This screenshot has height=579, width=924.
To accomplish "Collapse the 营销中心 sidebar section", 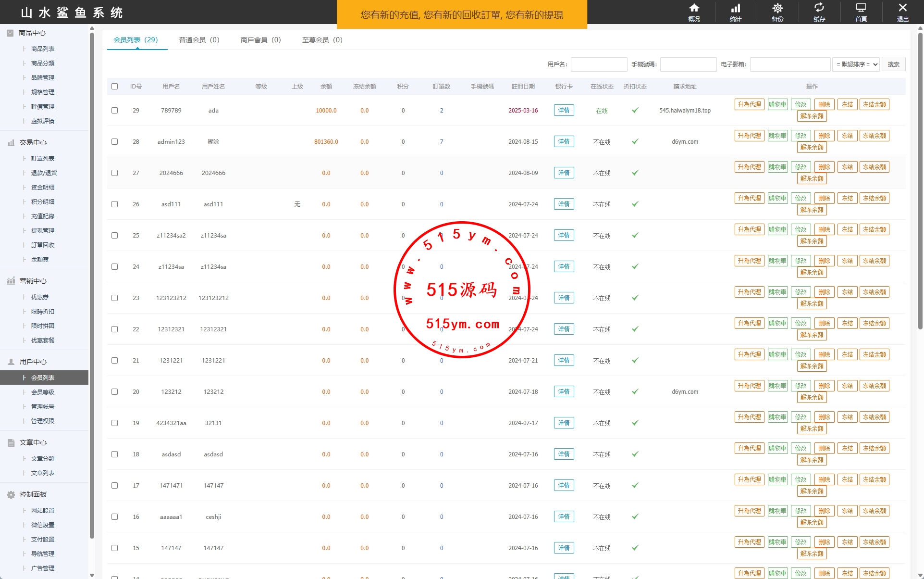I will [33, 281].
